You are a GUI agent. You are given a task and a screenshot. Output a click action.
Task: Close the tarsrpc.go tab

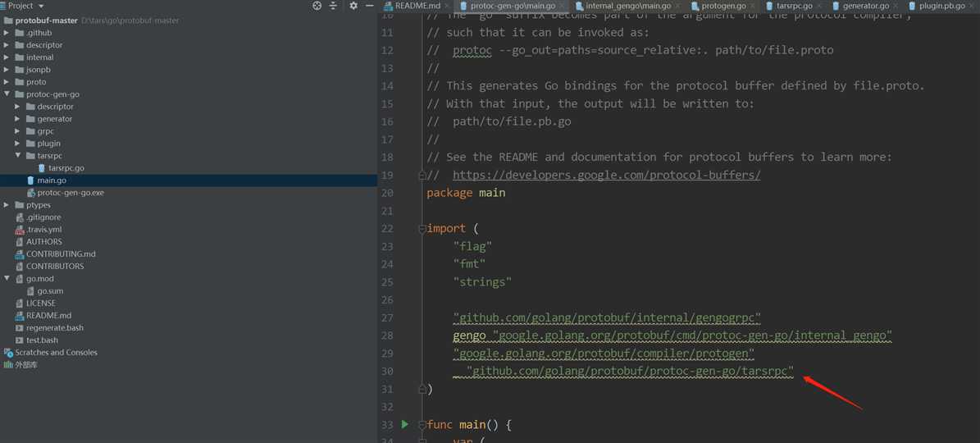coord(819,6)
